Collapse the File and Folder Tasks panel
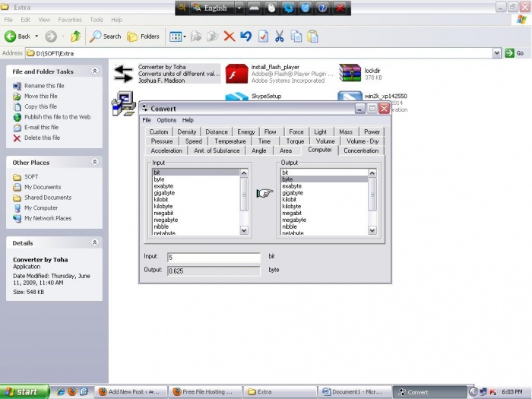 (95, 71)
